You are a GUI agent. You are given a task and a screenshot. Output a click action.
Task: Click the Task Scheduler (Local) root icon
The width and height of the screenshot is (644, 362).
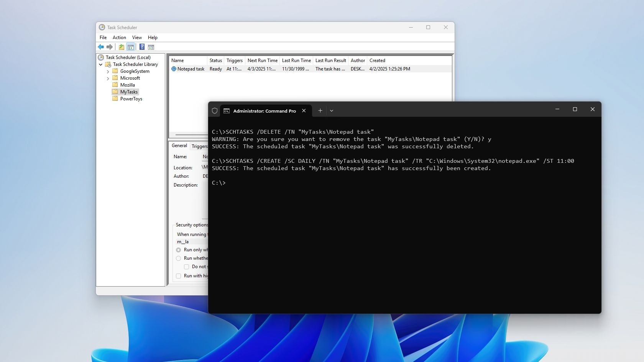[x=100, y=57]
